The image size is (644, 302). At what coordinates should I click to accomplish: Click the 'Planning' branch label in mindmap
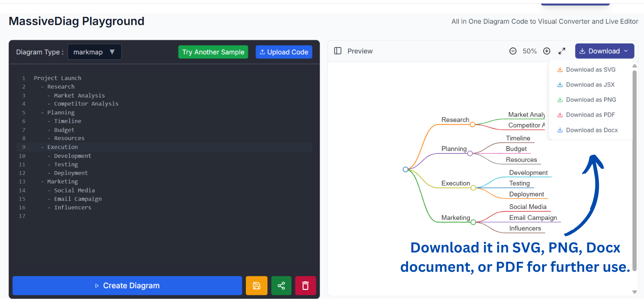pos(454,149)
